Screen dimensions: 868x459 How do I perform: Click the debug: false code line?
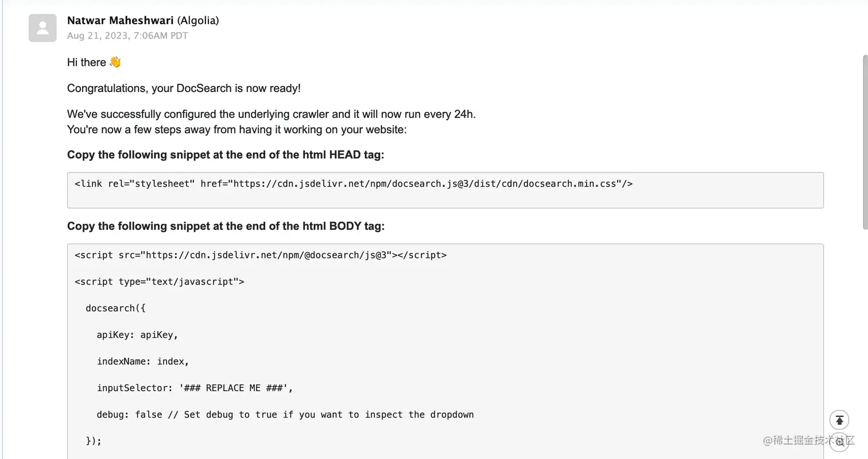coord(285,415)
